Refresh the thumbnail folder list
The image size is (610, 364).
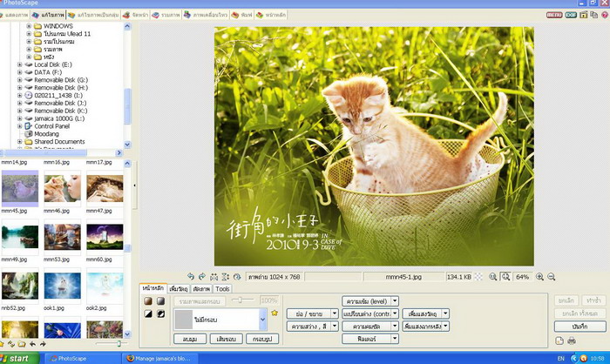(11, 344)
